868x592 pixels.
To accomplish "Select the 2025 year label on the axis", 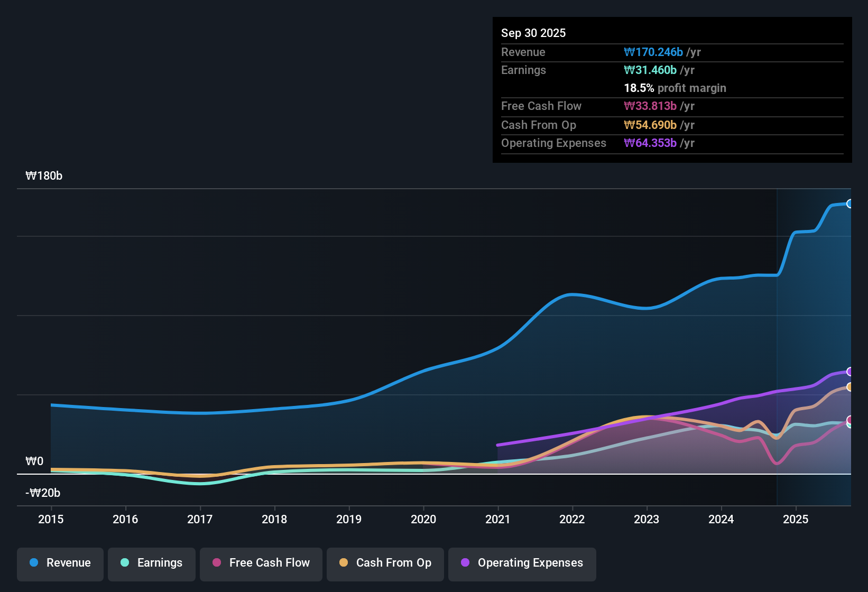I will click(796, 520).
